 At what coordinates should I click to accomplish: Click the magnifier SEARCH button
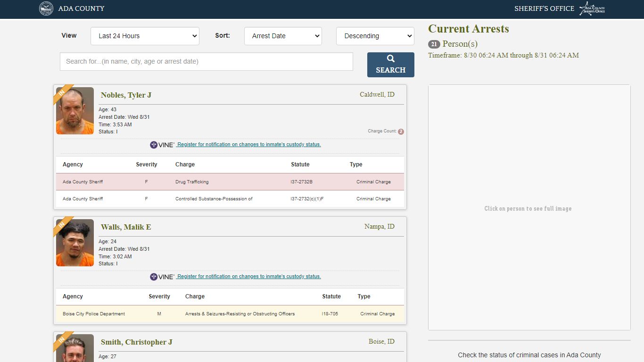[x=390, y=65]
